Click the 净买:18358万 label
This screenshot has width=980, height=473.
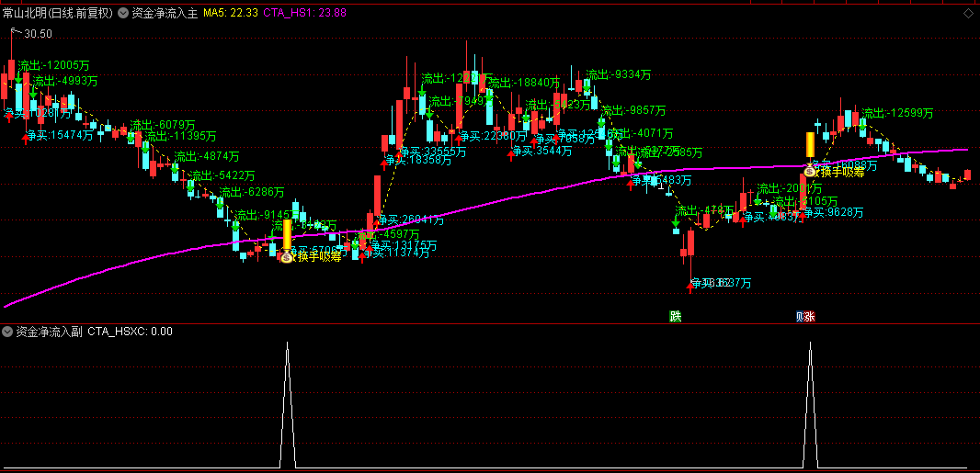[x=418, y=160]
